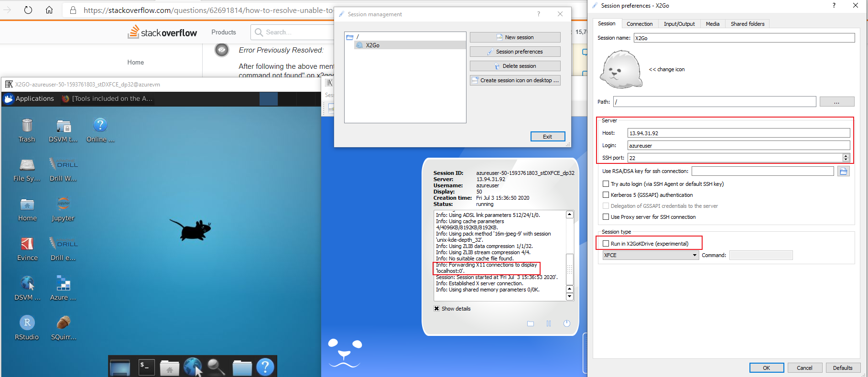Switch to the Connection tab
Image resolution: width=868 pixels, height=377 pixels.
click(640, 24)
